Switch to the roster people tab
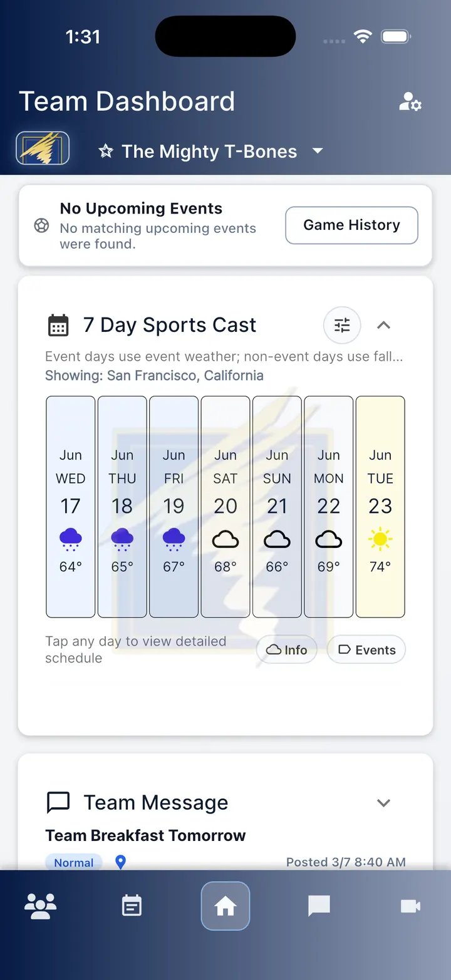Viewport: 451px width, 980px height. (x=40, y=906)
